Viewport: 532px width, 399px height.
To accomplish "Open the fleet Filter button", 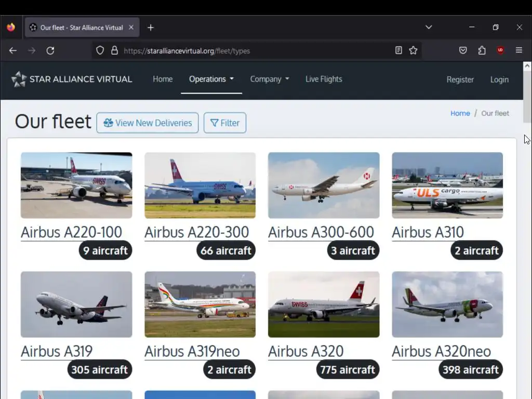I will click(225, 123).
